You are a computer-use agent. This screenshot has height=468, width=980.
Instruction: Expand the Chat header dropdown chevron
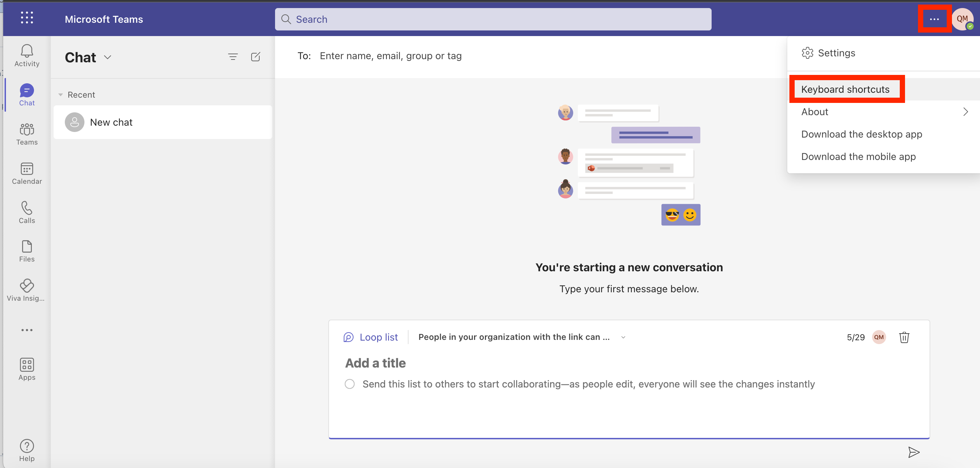click(x=108, y=57)
